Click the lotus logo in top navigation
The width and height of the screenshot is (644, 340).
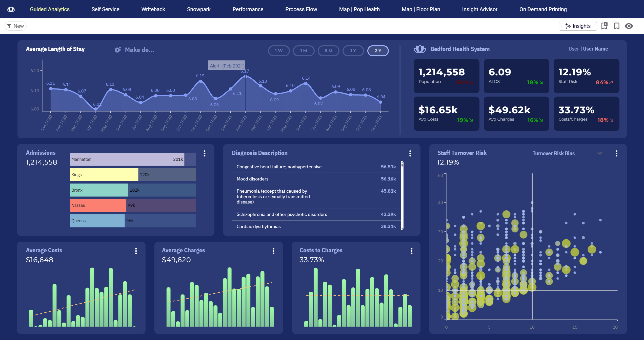coord(11,9)
